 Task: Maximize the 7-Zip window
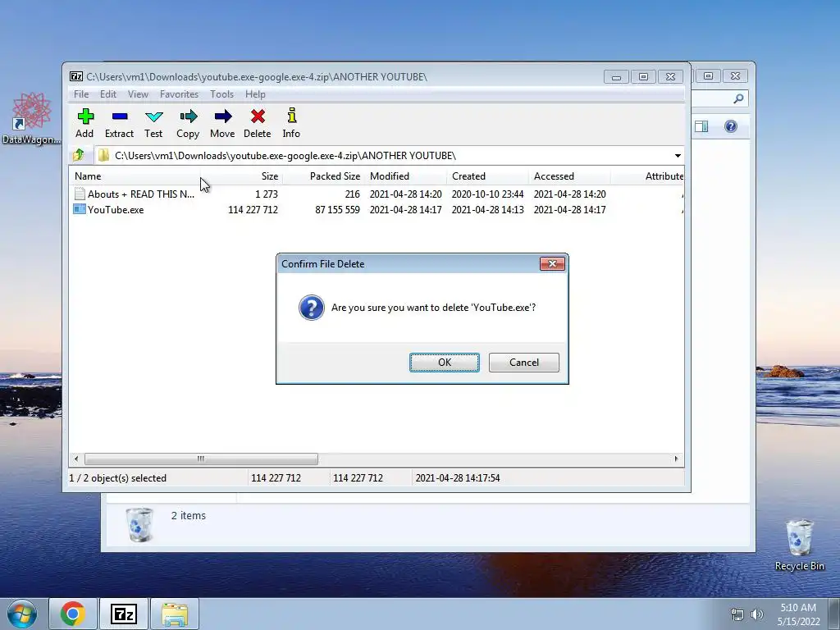pyautogui.click(x=643, y=76)
